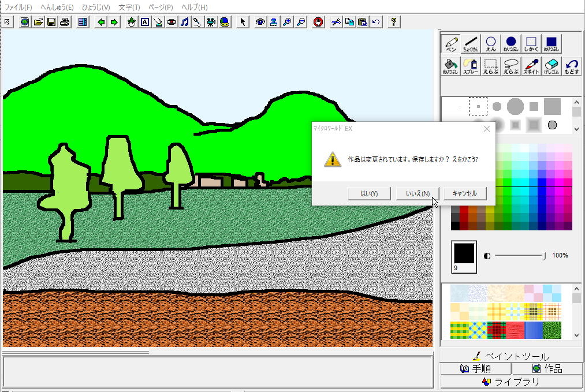This screenshot has height=392, width=585.
Task: Click the もどす undo arrow tool
Action: click(x=571, y=66)
